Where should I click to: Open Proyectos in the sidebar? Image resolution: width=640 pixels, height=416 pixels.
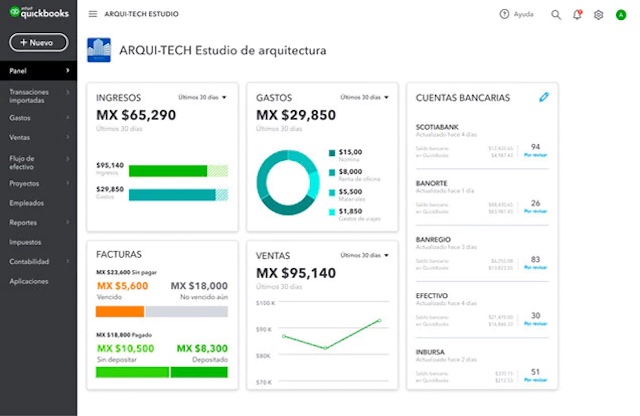pos(24,183)
